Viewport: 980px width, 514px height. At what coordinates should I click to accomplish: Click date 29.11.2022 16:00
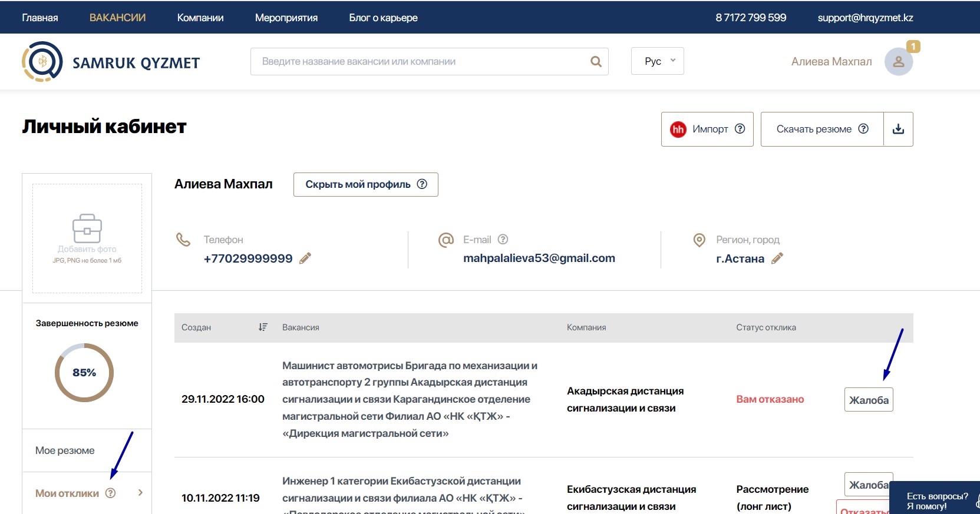tap(223, 399)
